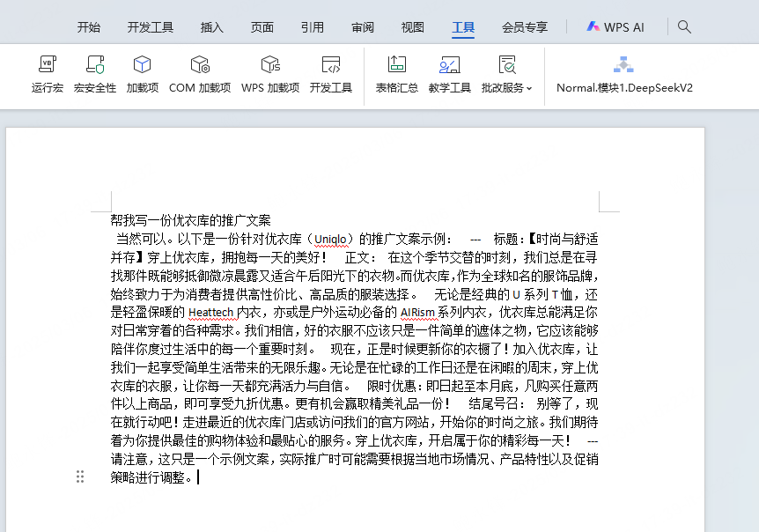Click the heading line 帮我写一份优衣库的推广文案
The image size is (759, 532).
click(x=191, y=220)
